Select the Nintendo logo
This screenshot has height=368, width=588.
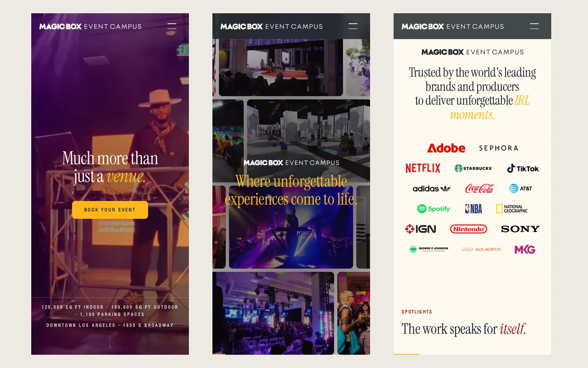(469, 229)
